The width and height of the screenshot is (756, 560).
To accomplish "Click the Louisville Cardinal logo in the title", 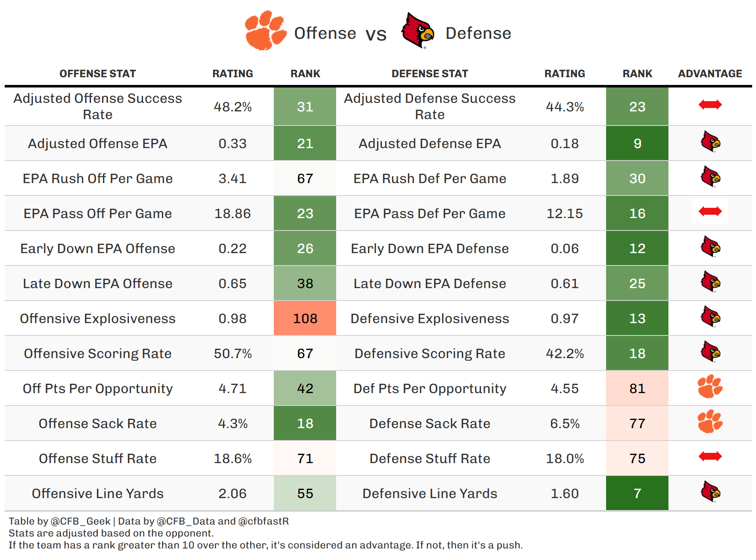I will point(417,30).
